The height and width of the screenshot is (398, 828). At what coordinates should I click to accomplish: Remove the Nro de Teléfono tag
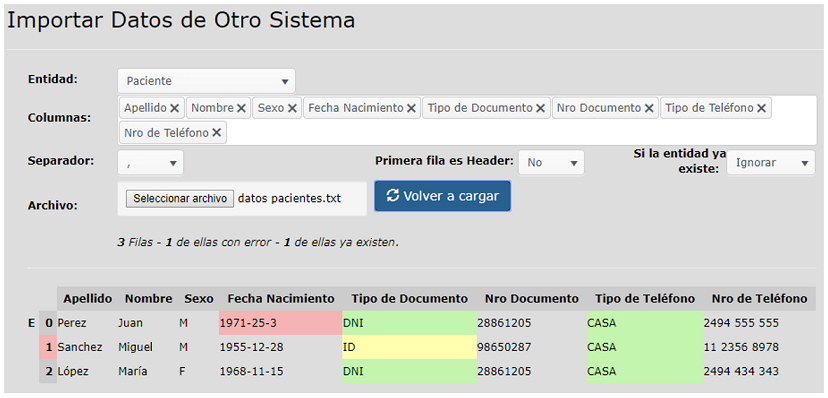[217, 133]
